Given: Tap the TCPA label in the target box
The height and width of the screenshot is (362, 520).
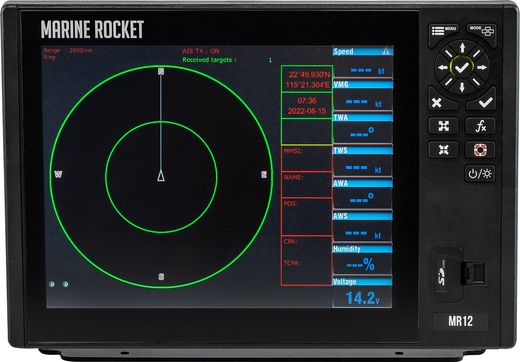Looking at the screenshot, I should 292,263.
